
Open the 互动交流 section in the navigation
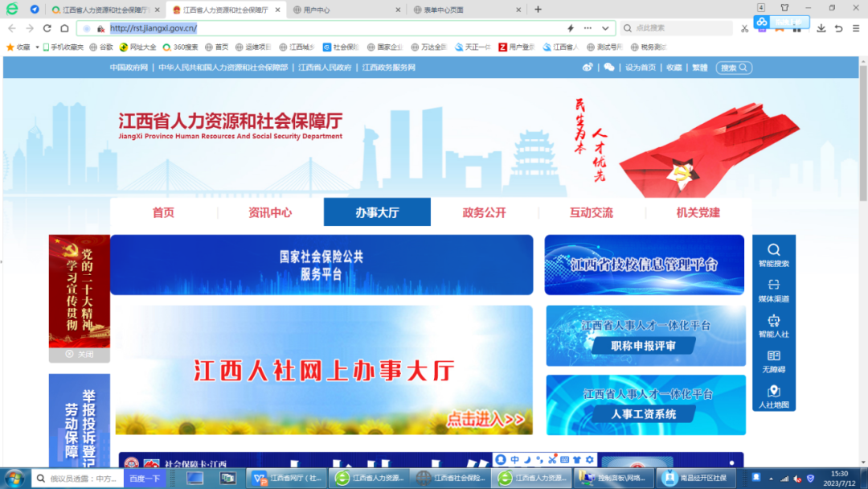click(591, 212)
